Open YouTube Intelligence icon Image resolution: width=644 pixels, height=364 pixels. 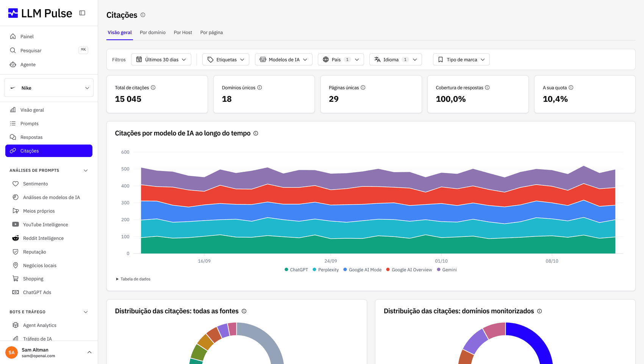16,224
